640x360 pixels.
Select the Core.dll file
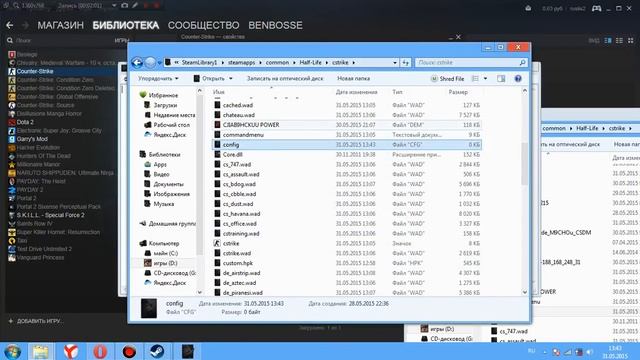tap(347, 155)
